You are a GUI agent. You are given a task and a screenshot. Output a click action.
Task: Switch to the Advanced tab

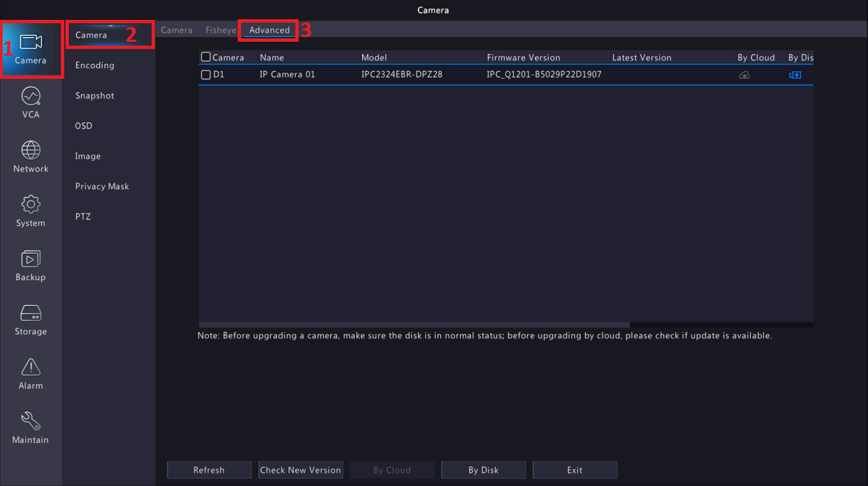tap(269, 30)
